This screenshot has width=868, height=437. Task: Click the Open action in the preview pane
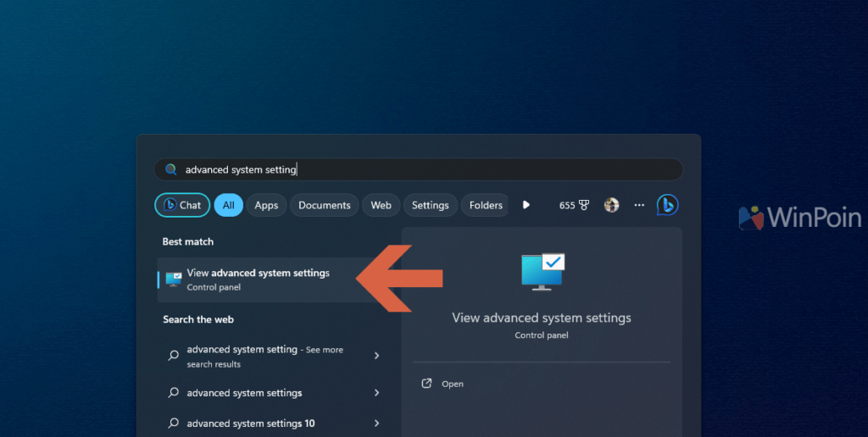[x=442, y=384]
